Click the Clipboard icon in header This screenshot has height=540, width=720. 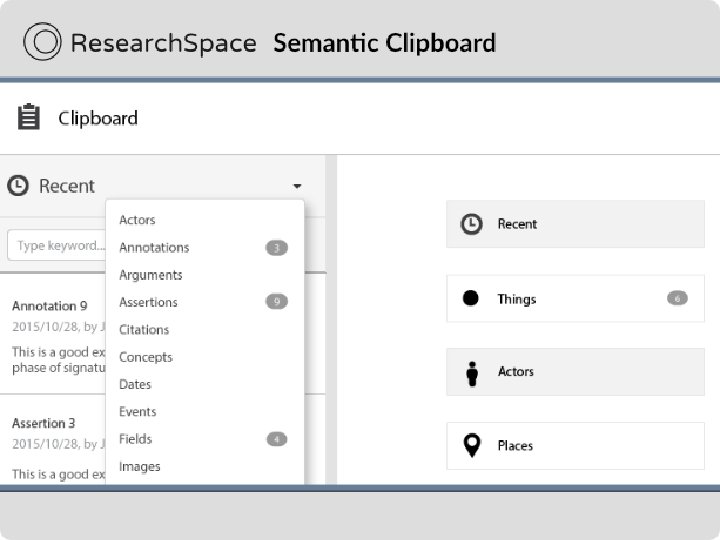pyautogui.click(x=29, y=118)
